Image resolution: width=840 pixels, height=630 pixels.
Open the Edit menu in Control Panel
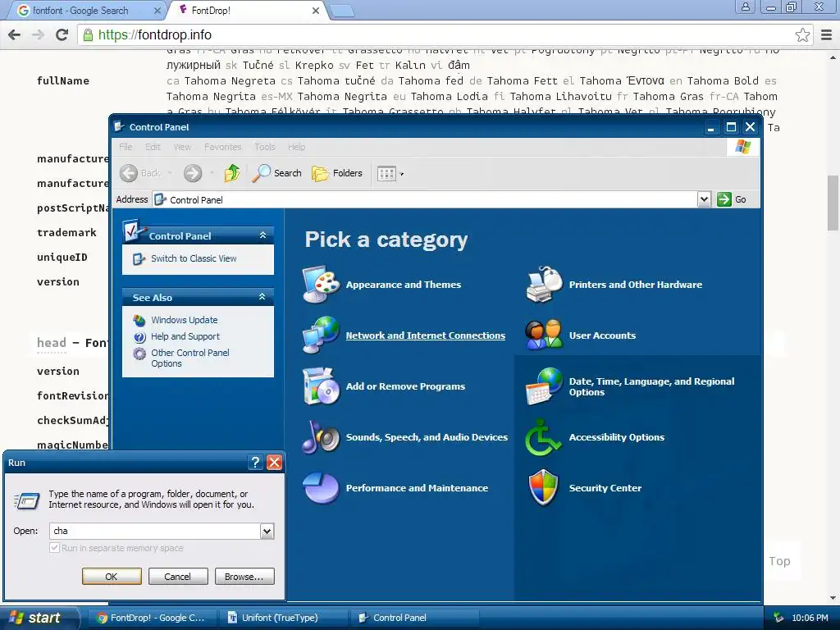coord(153,147)
